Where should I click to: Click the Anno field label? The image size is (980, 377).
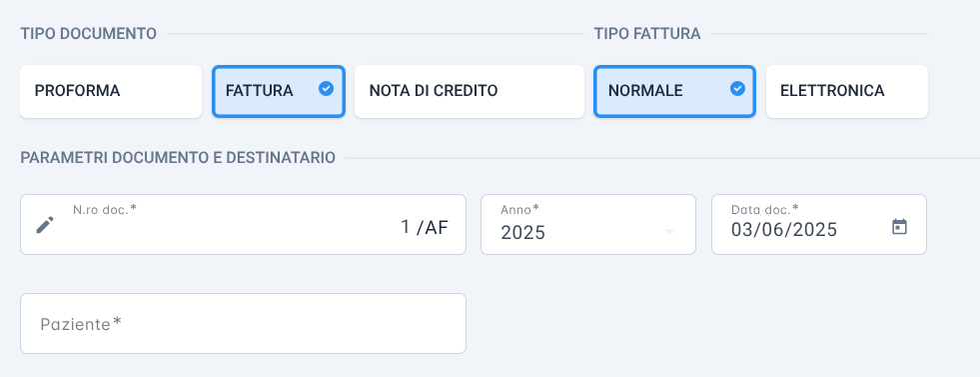point(519,209)
